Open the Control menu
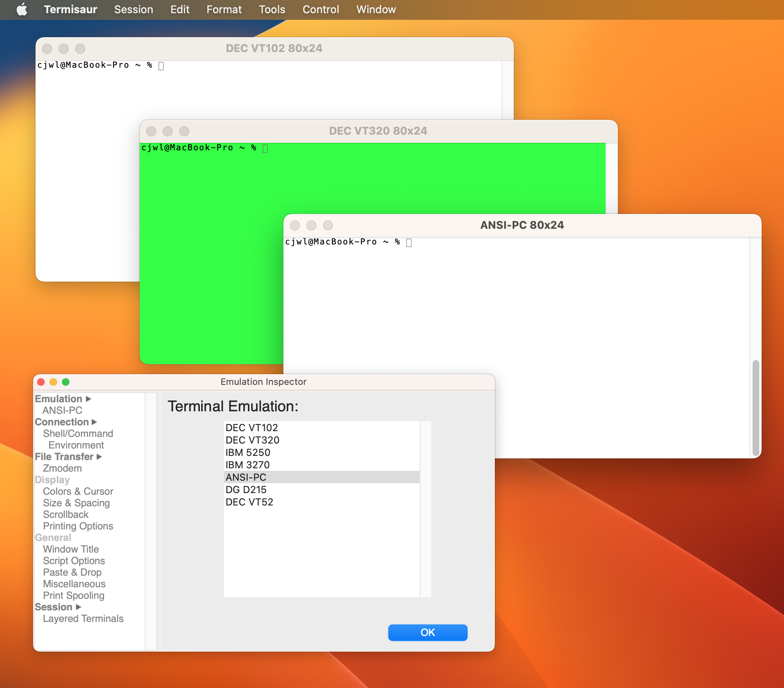 tap(321, 9)
